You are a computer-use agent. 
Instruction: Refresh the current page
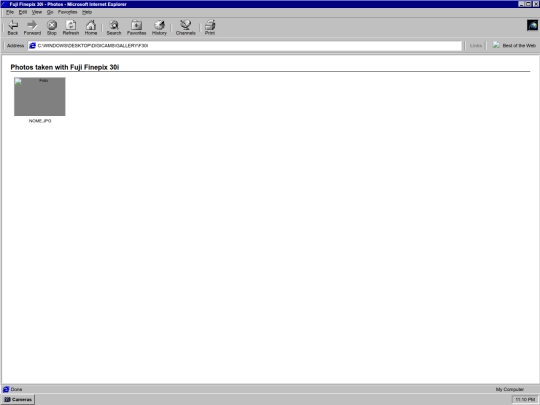pos(71,28)
